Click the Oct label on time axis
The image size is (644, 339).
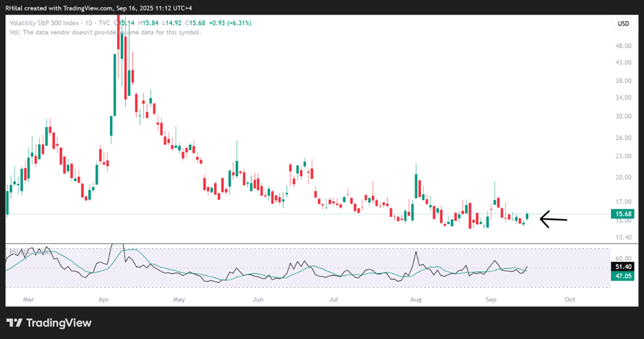pyautogui.click(x=570, y=300)
